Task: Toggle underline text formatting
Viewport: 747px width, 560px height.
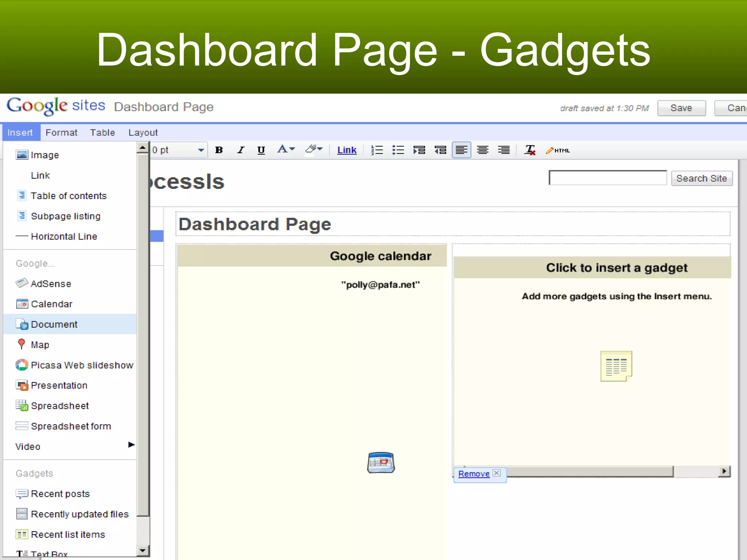Action: pyautogui.click(x=261, y=150)
